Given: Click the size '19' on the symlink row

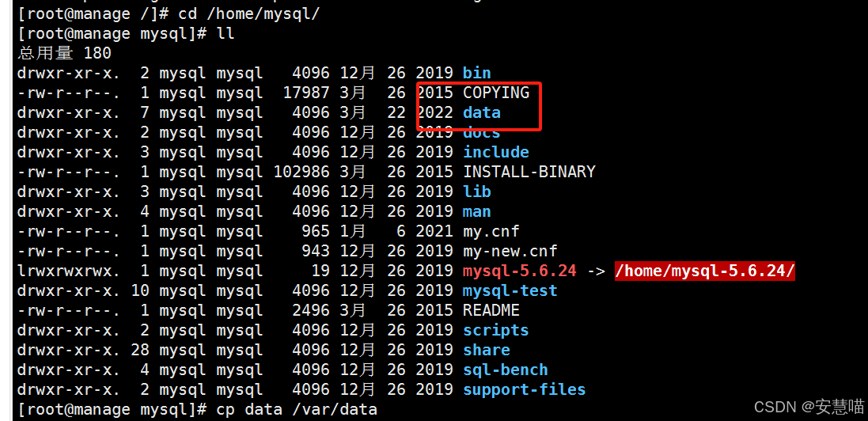Looking at the screenshot, I should pos(320,271).
